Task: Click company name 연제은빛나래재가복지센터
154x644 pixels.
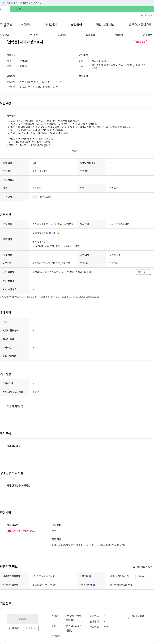Action: [74, 618]
